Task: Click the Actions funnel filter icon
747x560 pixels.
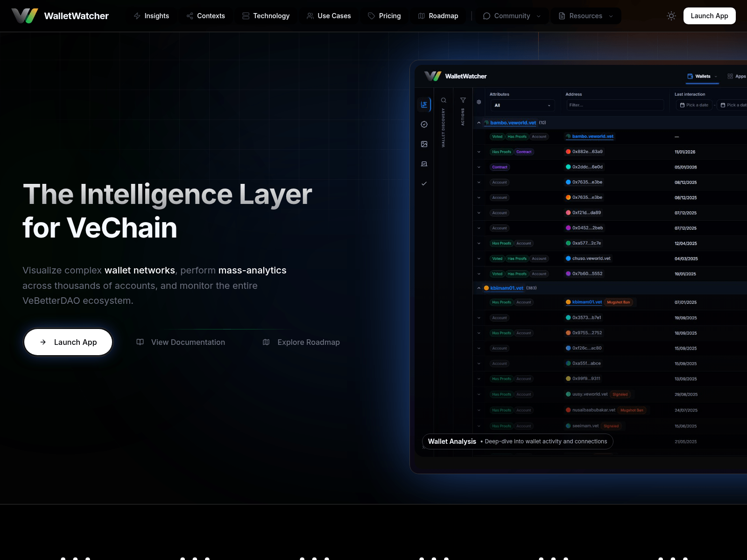Action: 463,100
